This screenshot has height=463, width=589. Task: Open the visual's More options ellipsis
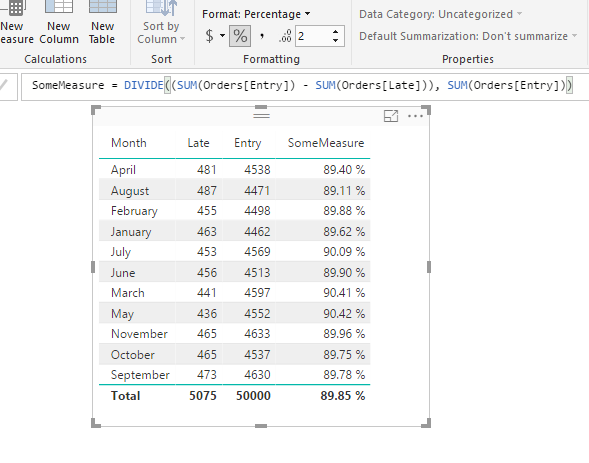click(415, 116)
